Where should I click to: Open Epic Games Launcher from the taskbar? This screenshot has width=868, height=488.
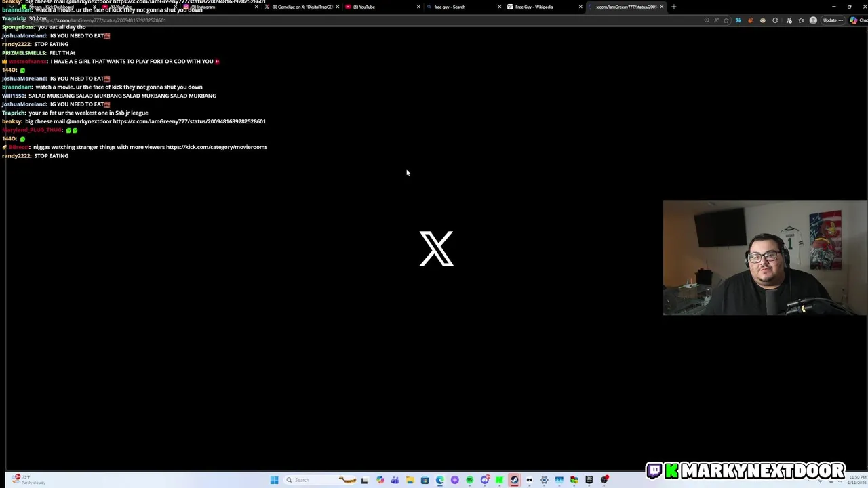click(589, 480)
